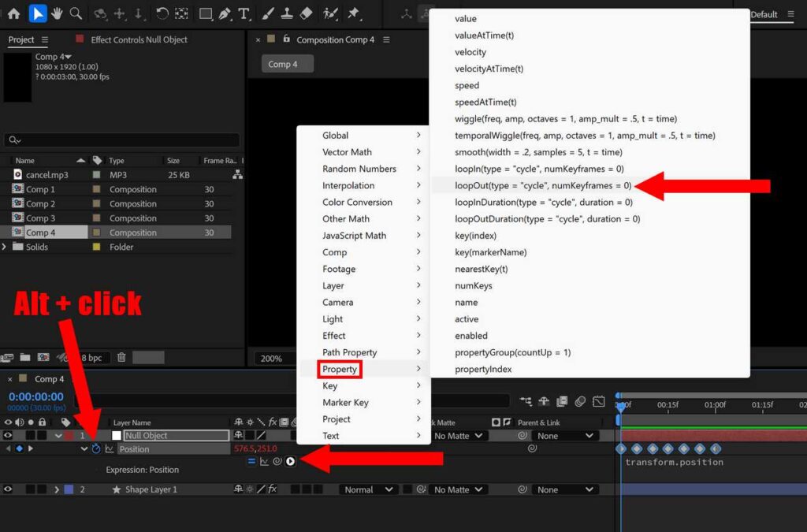The height and width of the screenshot is (532, 807).
Task: Select the Puppet Pin tool
Action: (354, 14)
